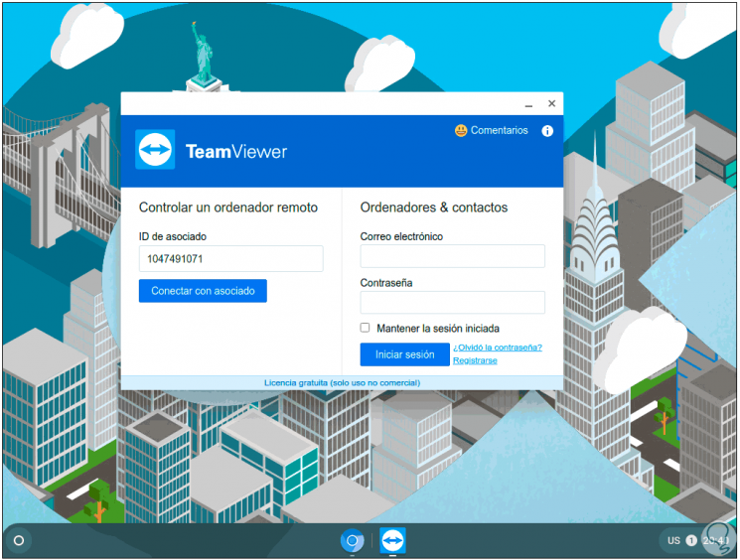The image size is (740, 560).
Task: Click the ID de asociado input field
Action: point(231,258)
